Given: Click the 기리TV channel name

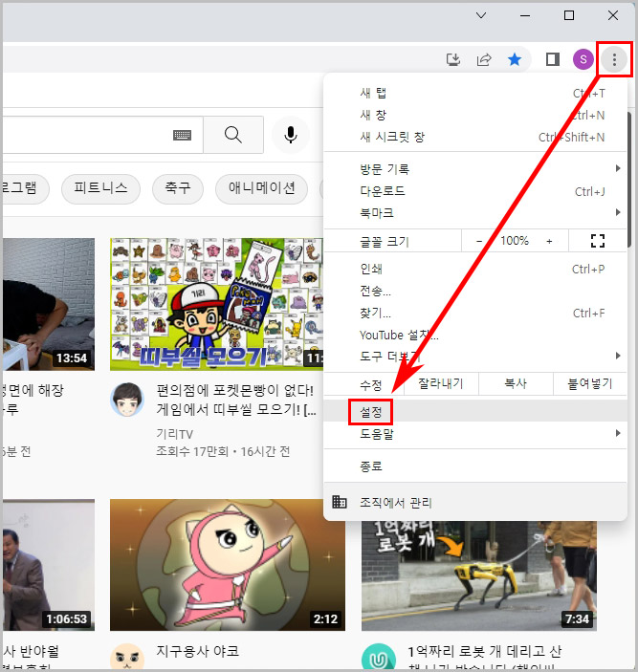Looking at the screenshot, I should pyautogui.click(x=174, y=434).
